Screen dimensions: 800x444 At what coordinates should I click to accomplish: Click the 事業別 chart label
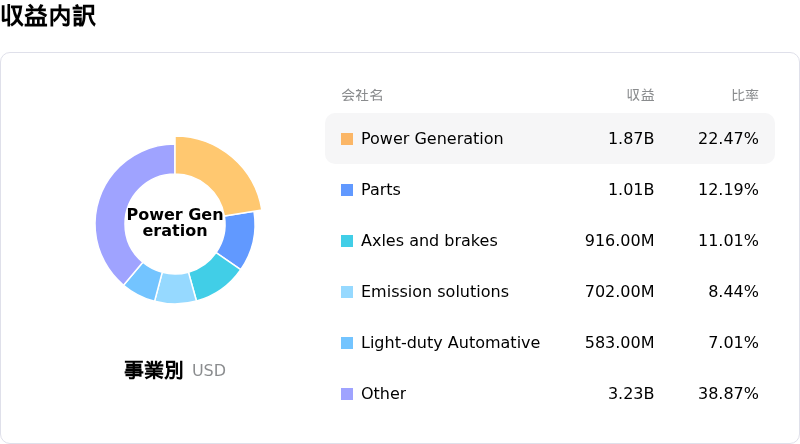[x=153, y=370]
